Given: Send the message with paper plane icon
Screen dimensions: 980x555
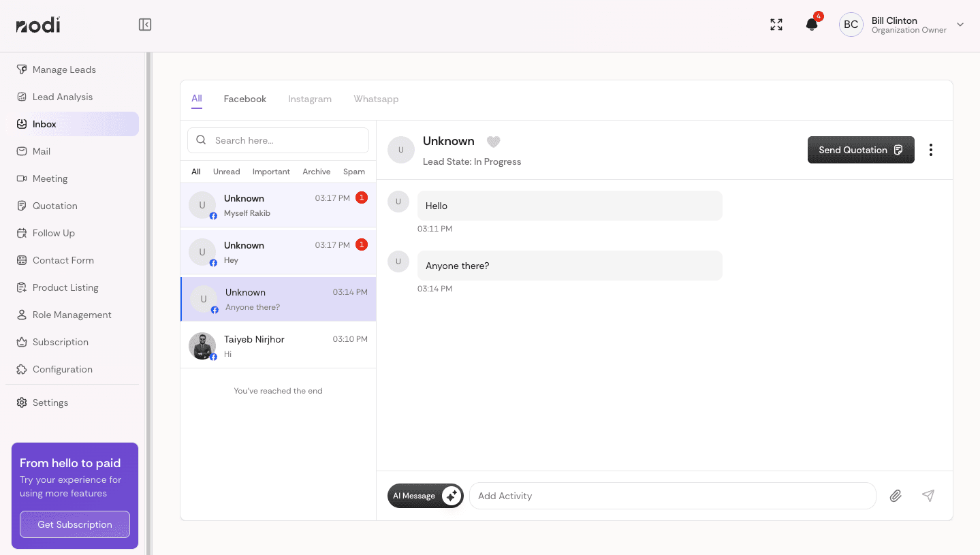Looking at the screenshot, I should click(928, 496).
